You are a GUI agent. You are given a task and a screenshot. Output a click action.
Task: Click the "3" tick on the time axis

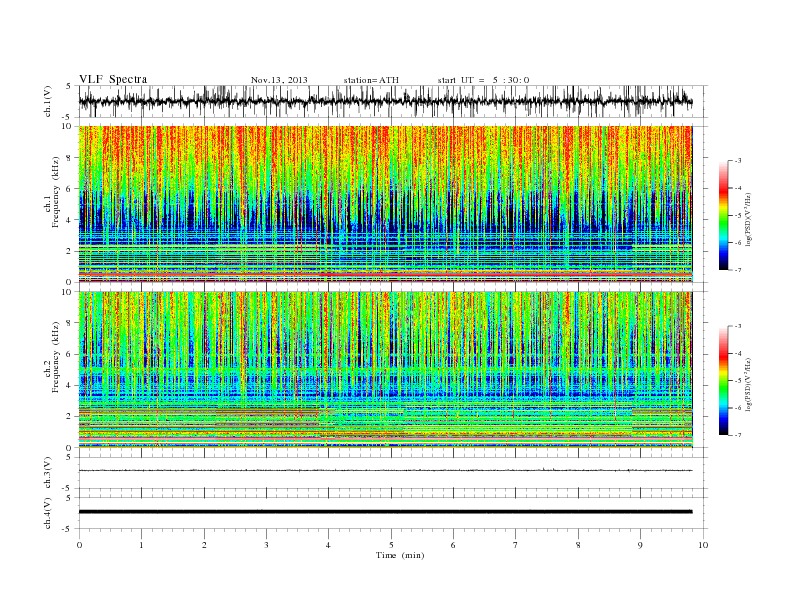[x=266, y=545]
